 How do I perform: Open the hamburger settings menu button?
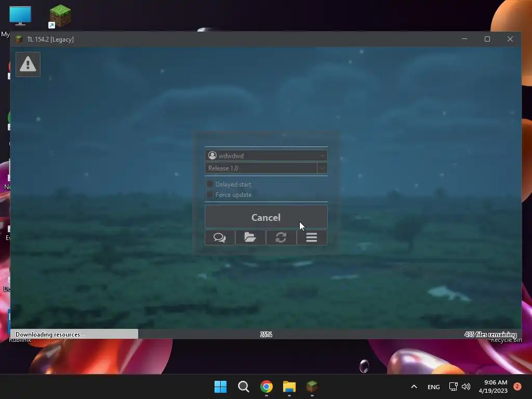click(x=312, y=237)
